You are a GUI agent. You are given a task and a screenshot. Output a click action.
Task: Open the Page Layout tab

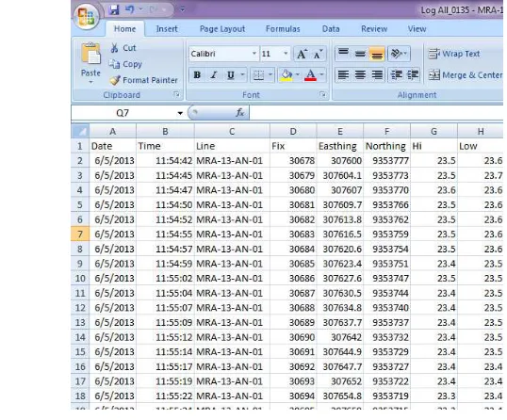[222, 29]
